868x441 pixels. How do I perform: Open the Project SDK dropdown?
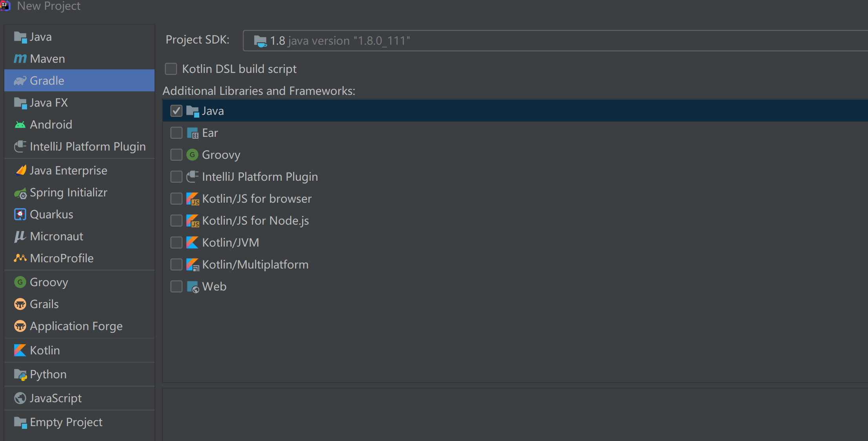[549, 41]
